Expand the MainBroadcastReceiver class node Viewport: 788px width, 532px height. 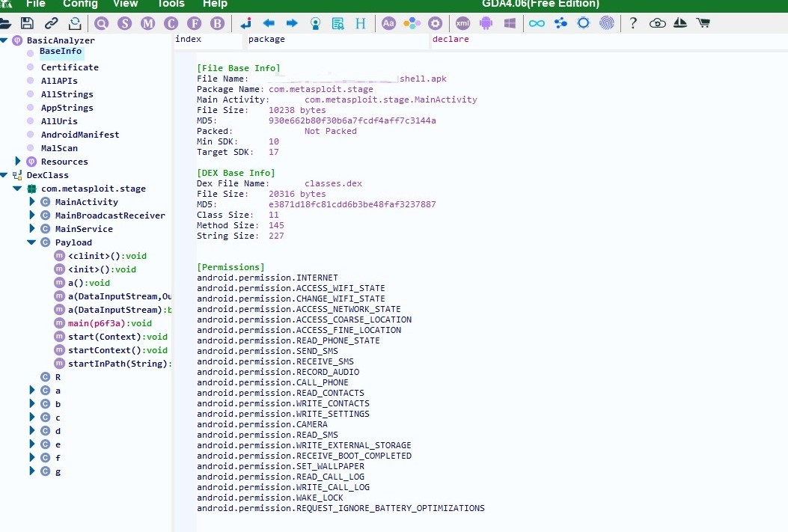pos(31,215)
